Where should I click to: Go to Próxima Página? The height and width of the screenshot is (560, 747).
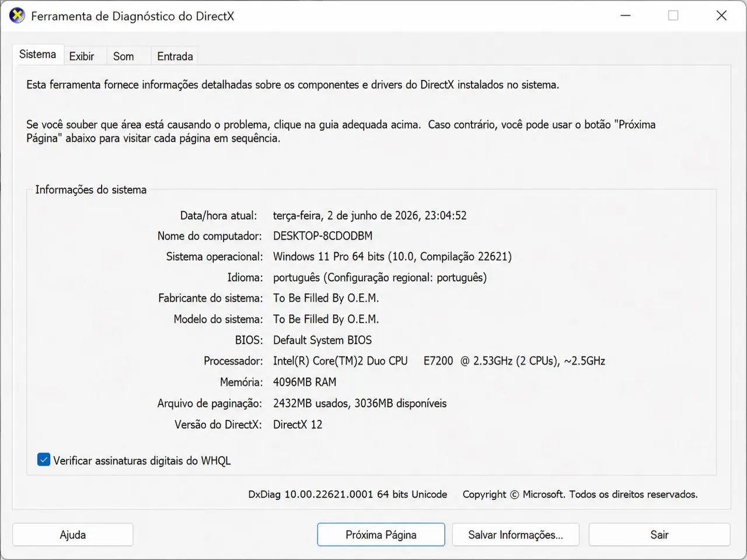[381, 534]
